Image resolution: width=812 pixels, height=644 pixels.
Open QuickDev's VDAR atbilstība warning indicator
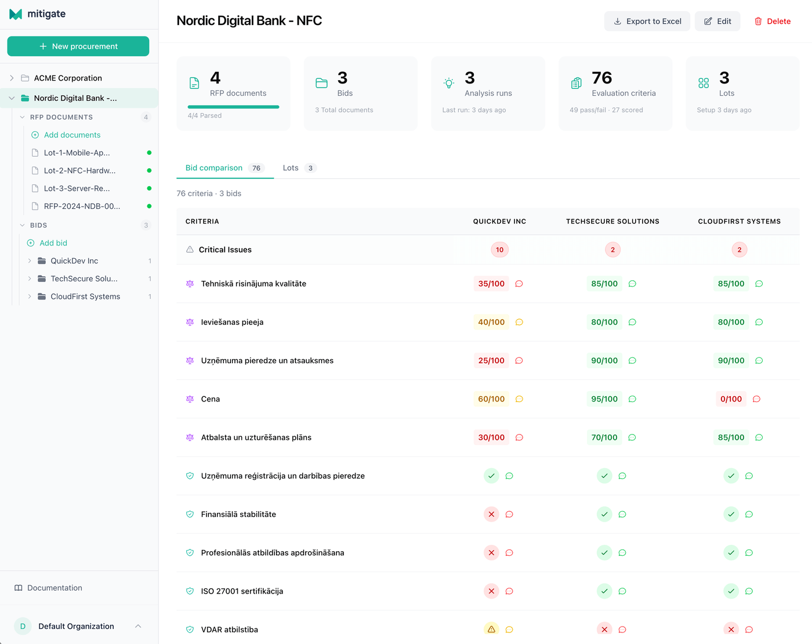pos(491,629)
